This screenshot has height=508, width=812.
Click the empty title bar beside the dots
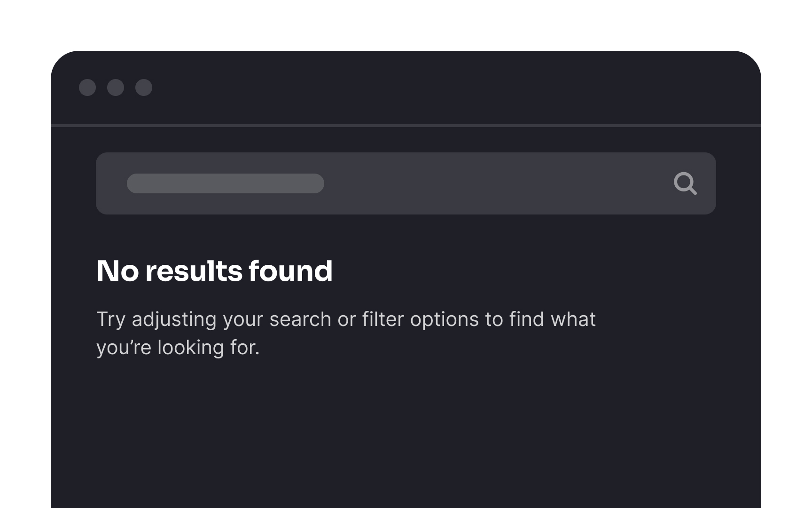[x=423, y=87]
